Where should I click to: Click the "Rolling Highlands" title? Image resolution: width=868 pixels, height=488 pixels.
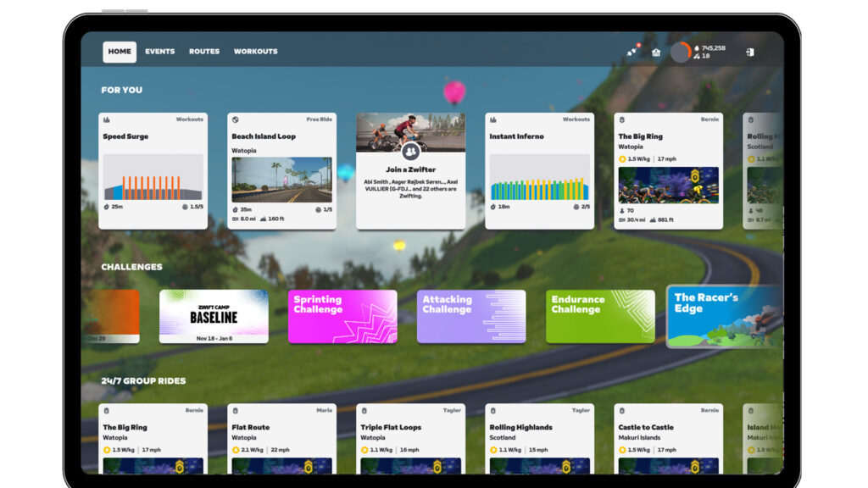click(521, 428)
